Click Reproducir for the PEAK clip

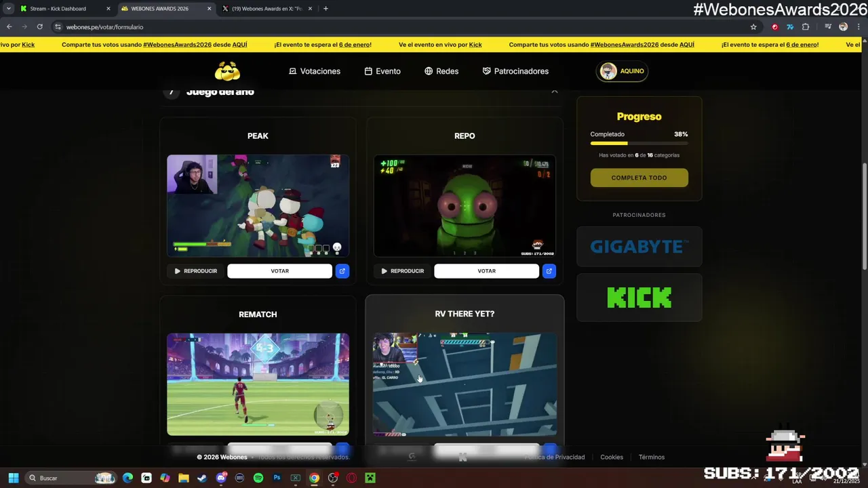coord(195,271)
